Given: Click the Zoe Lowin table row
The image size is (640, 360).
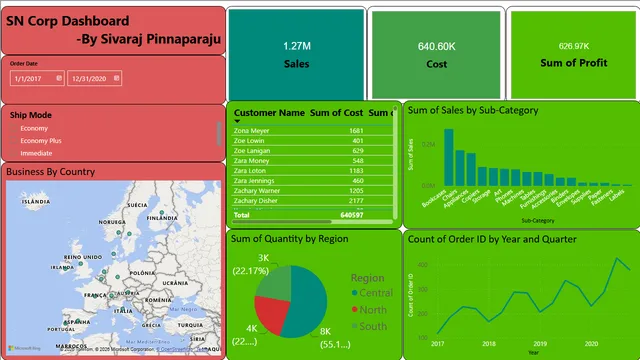Looking at the screenshot, I should (x=312, y=140).
